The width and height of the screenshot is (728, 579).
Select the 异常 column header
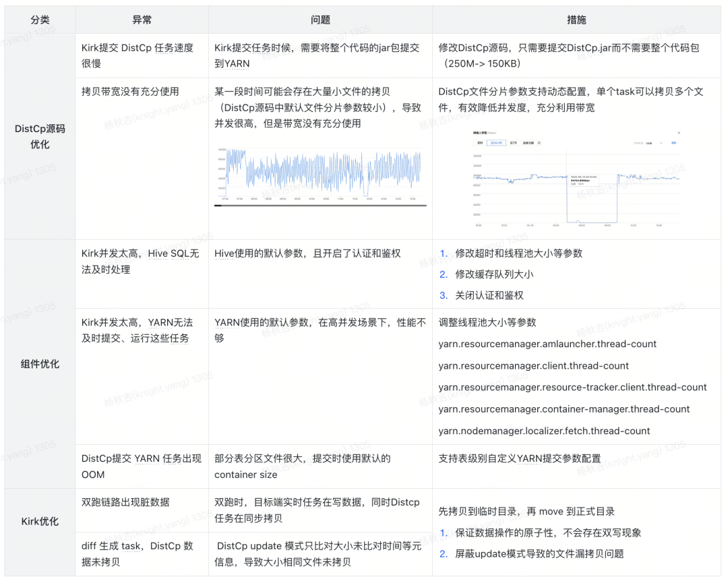pos(142,20)
